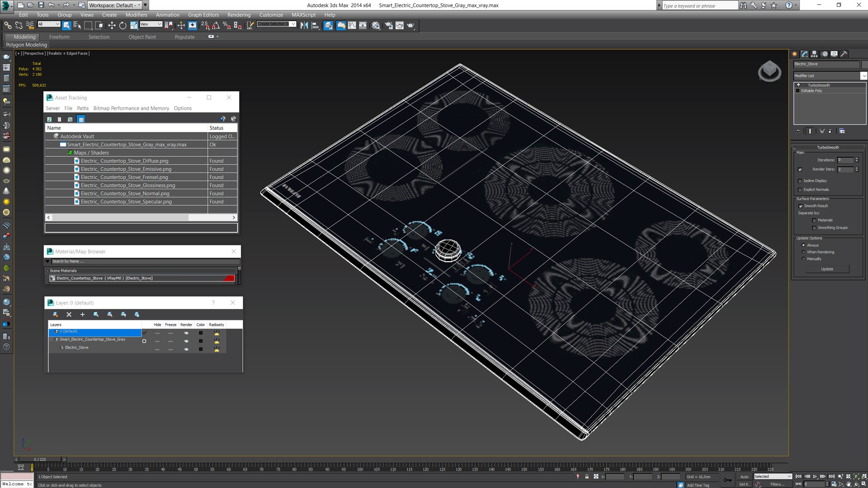
Task: Select the Move tool in main toolbar
Action: (112, 26)
